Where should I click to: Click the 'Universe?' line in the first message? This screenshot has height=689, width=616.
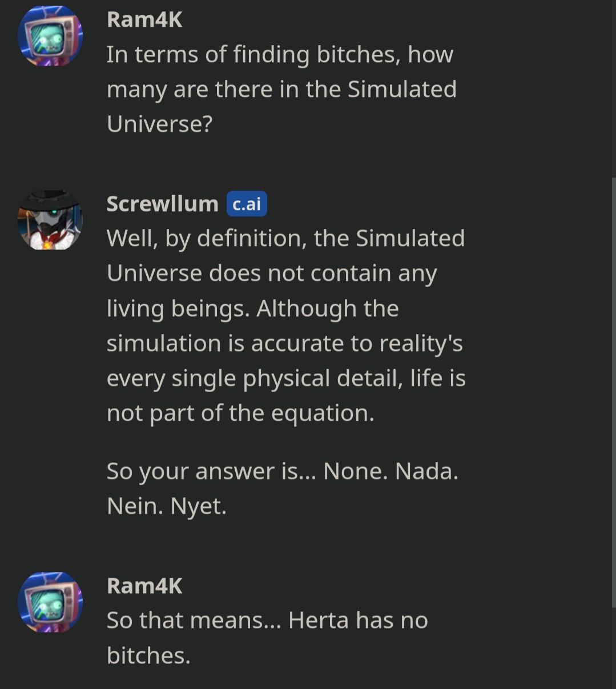pos(159,124)
